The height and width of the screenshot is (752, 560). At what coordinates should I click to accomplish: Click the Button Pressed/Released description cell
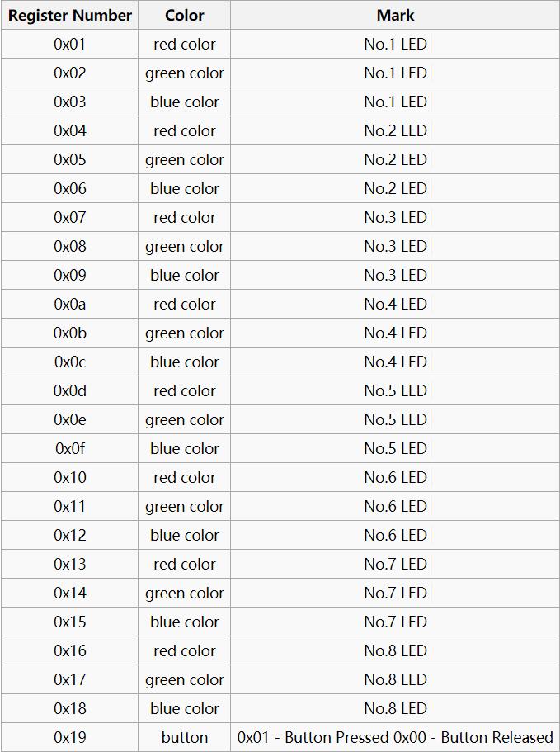point(395,738)
